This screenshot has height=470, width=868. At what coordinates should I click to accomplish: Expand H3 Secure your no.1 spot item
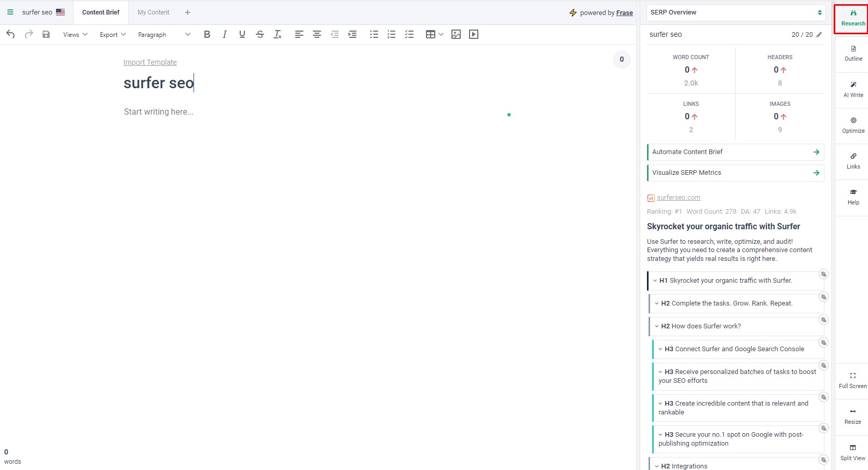[660, 435]
